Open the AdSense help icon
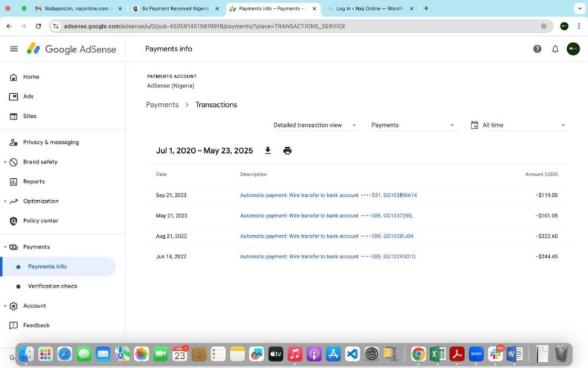This screenshot has height=368, width=588. [537, 49]
